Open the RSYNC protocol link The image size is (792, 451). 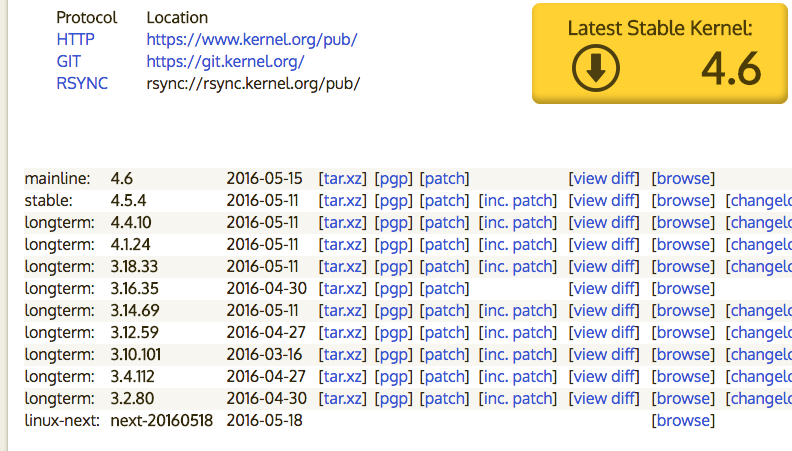(x=82, y=83)
